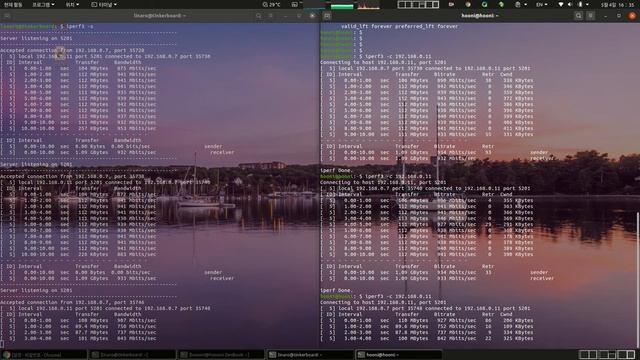This screenshot has height=360, width=640.
Task: Open search in the hooni@hooni terminal
Action: (578, 16)
